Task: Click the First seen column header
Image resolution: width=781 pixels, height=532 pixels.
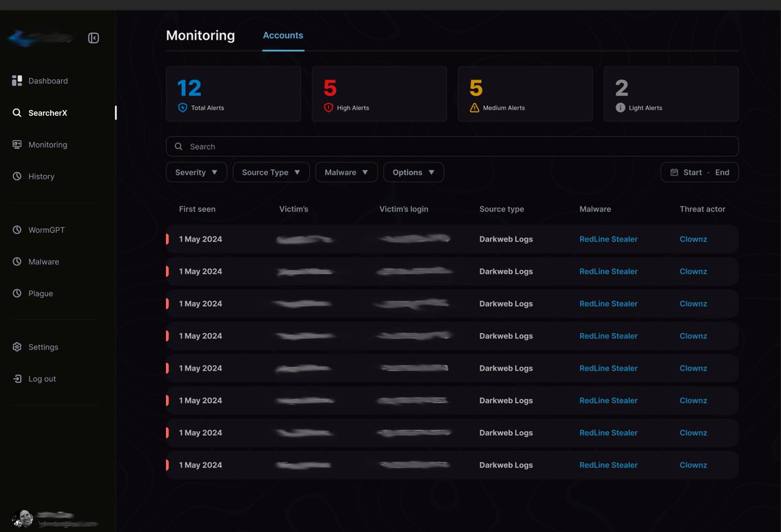Action: pos(197,209)
